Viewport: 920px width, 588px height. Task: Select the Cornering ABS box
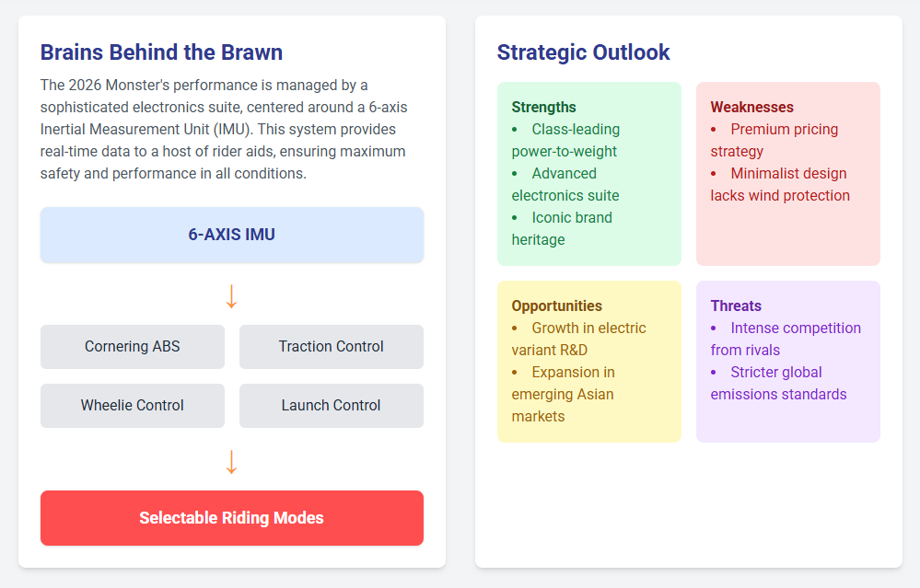pos(133,347)
